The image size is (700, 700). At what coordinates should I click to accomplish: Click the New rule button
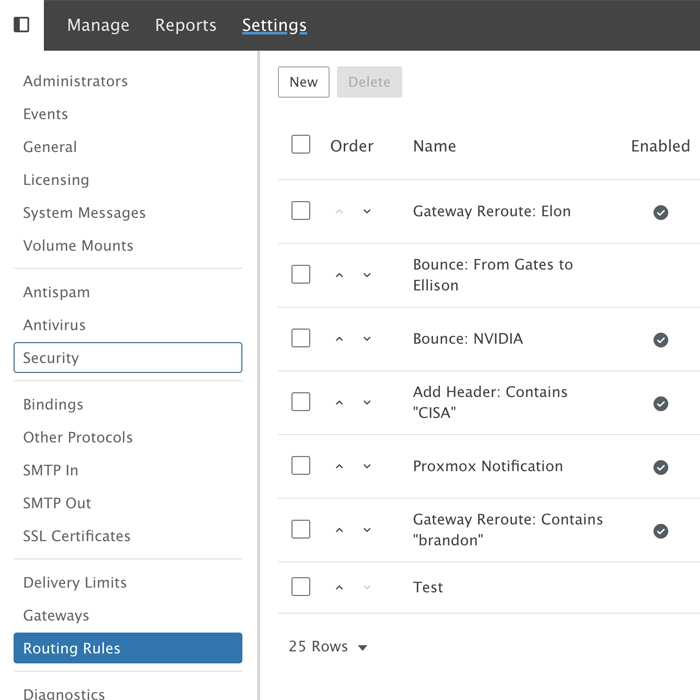pos(304,82)
